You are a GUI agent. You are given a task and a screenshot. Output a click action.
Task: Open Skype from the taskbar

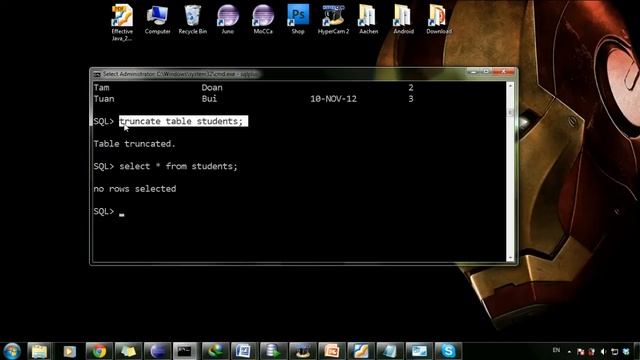tap(448, 351)
